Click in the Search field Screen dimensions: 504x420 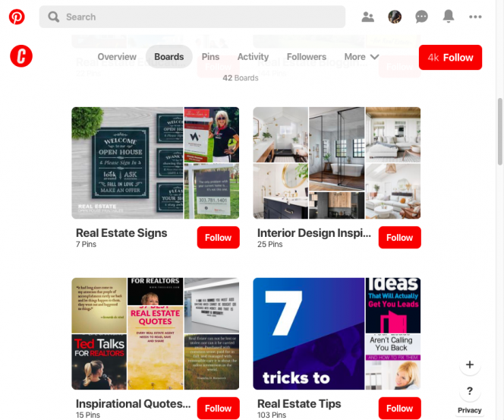[x=192, y=17]
